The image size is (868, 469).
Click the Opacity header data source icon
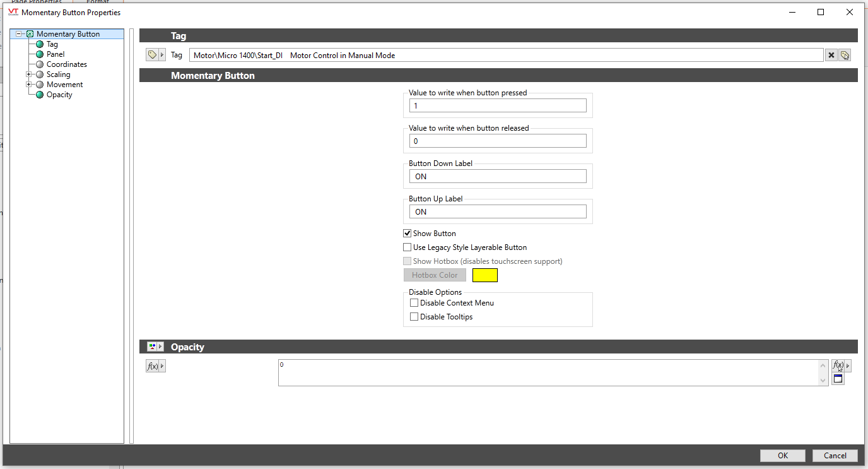(x=152, y=347)
